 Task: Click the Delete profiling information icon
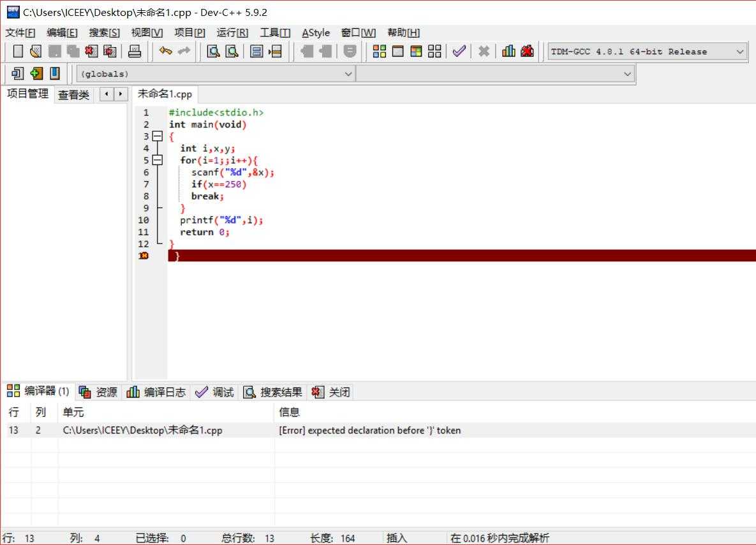pyautogui.click(x=527, y=51)
